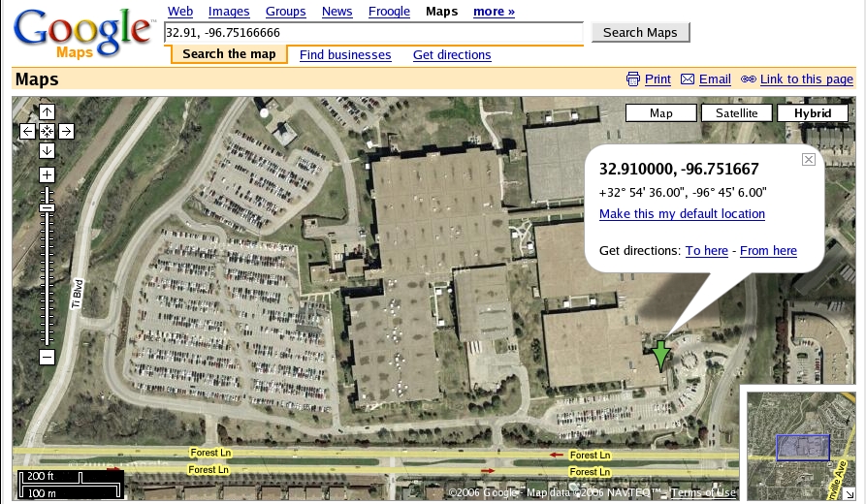Switch to Satellite view
Image resolution: width=866 pixels, height=504 pixels.
(x=736, y=113)
